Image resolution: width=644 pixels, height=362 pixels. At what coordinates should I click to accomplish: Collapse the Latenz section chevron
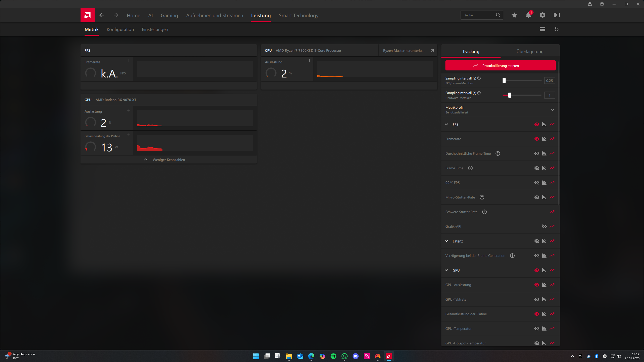click(446, 241)
